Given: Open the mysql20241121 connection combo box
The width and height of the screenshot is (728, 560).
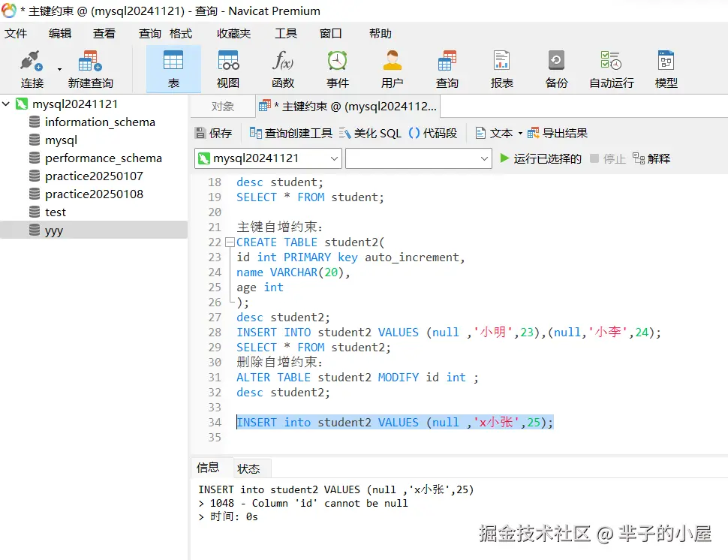Looking at the screenshot, I should pyautogui.click(x=268, y=158).
